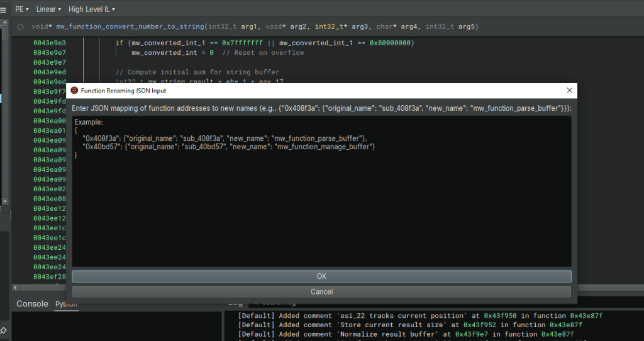Expand the Linear view dropdown
The image size is (644, 341).
click(x=48, y=9)
